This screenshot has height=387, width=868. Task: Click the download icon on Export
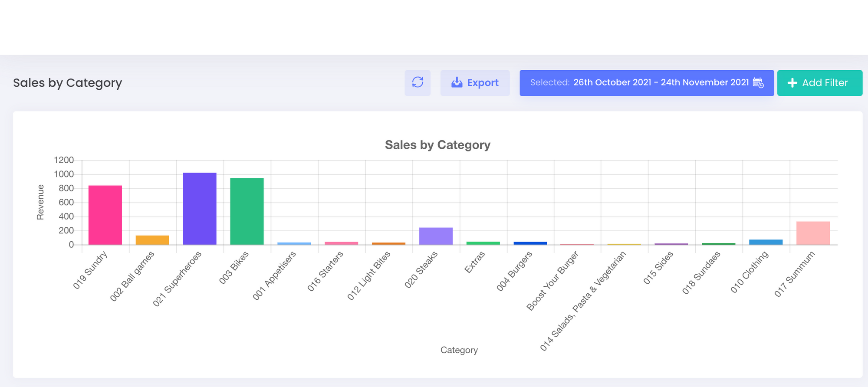pos(457,82)
